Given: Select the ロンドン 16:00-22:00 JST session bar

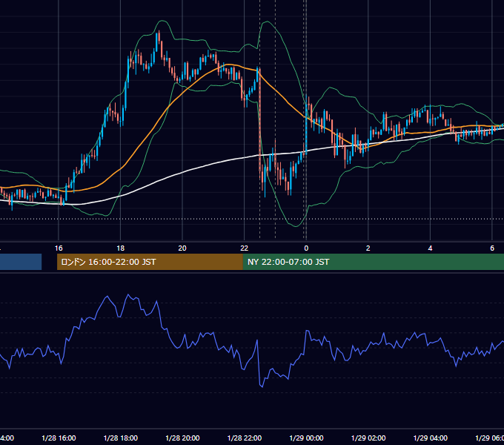Looking at the screenshot, I should [x=150, y=262].
